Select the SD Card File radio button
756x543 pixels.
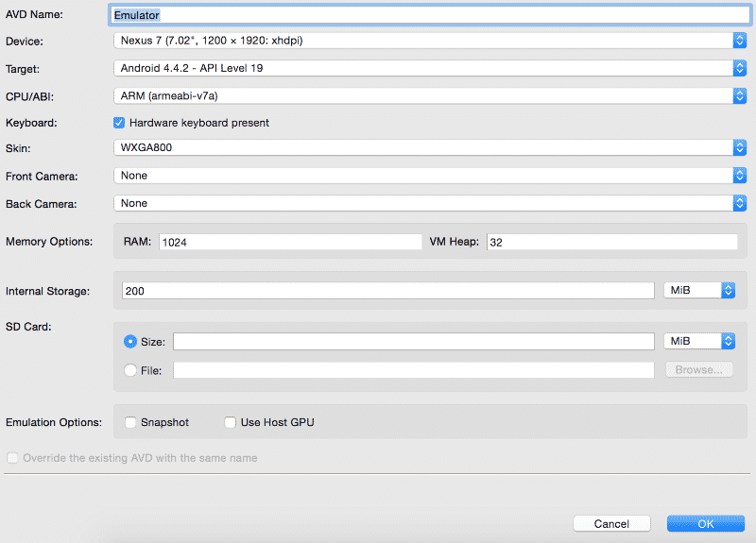130,370
